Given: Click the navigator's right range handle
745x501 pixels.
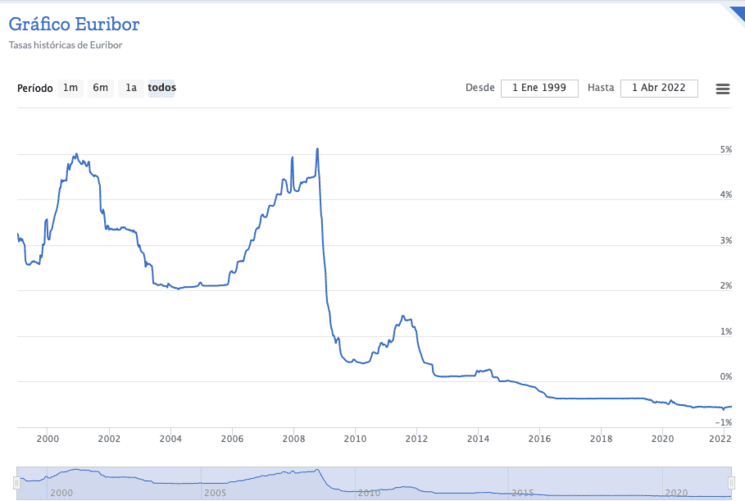Looking at the screenshot, I should 731,482.
